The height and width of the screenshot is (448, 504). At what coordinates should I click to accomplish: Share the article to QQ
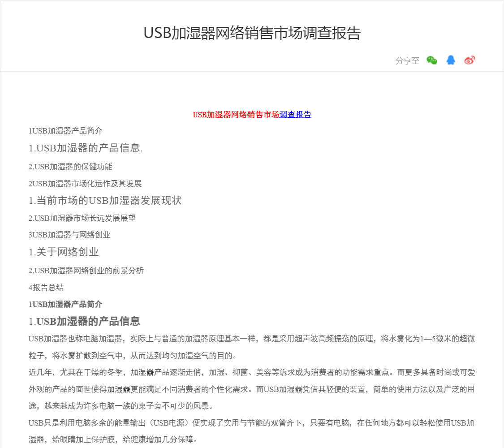click(x=451, y=60)
